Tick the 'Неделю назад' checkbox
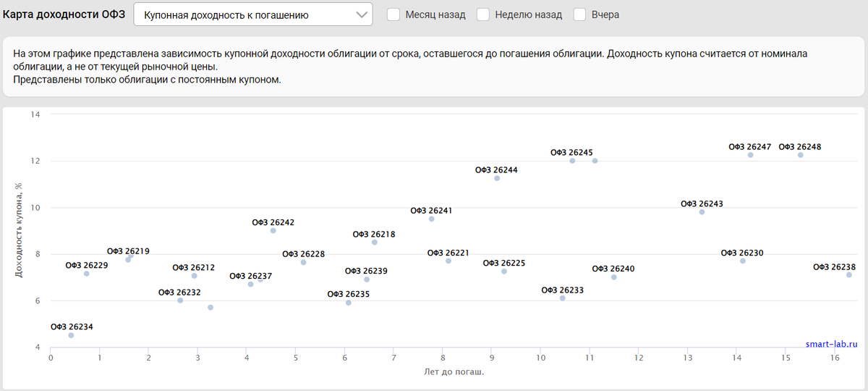This screenshot has width=868, height=391. 484,14
